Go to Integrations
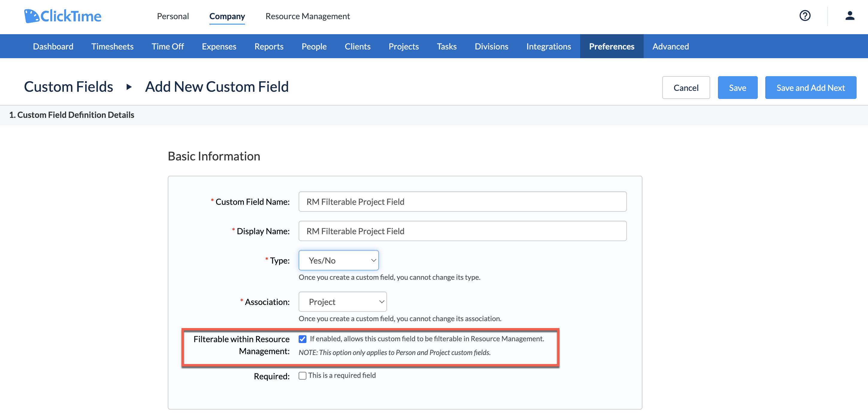The image size is (868, 418). [548, 46]
